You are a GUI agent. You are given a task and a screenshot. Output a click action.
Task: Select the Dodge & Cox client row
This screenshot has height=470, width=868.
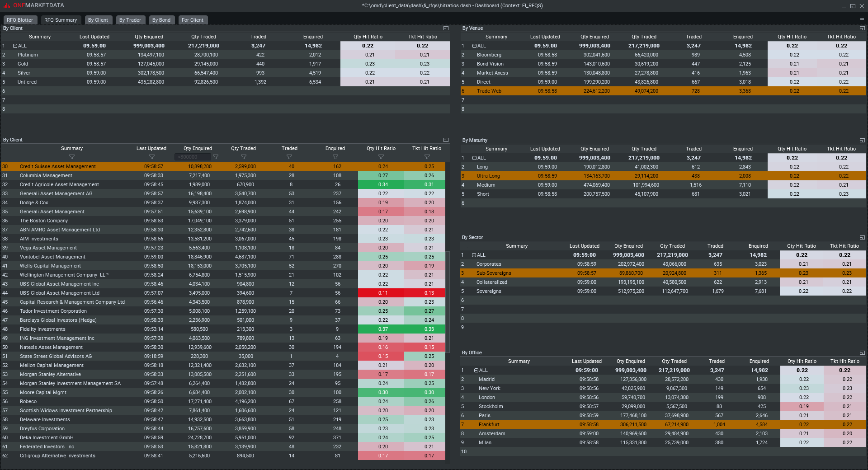point(223,202)
